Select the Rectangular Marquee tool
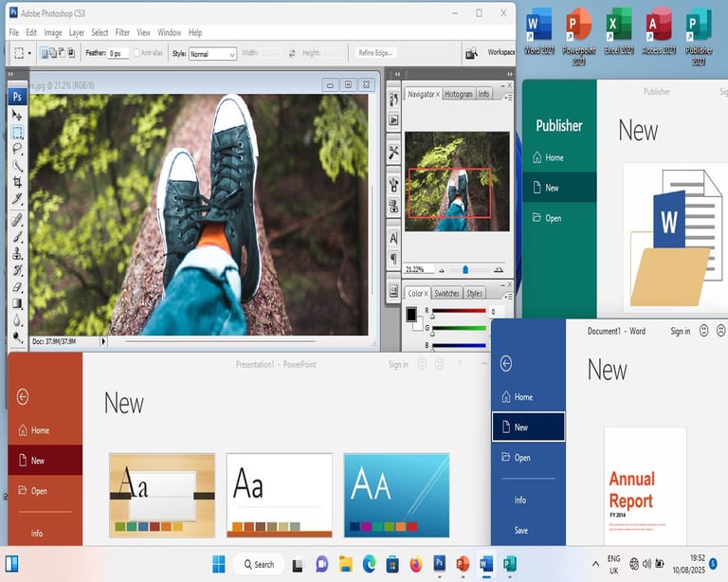The height and width of the screenshot is (582, 728). click(17, 133)
